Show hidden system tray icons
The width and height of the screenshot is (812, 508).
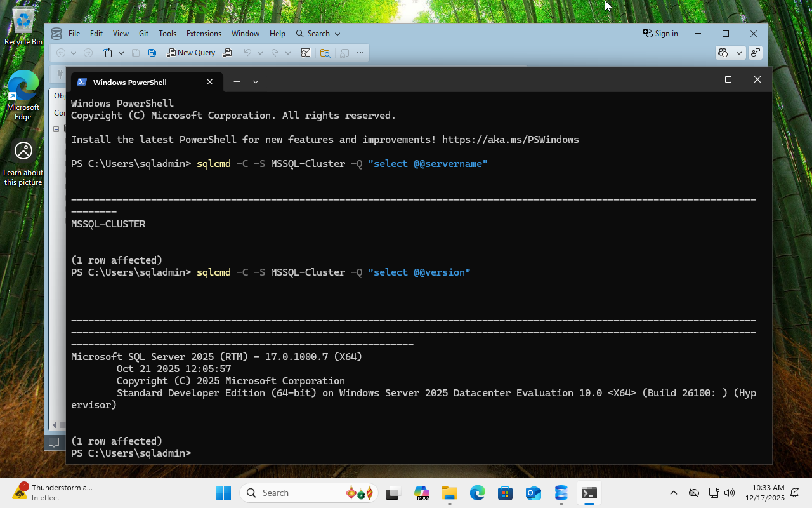[x=674, y=493]
